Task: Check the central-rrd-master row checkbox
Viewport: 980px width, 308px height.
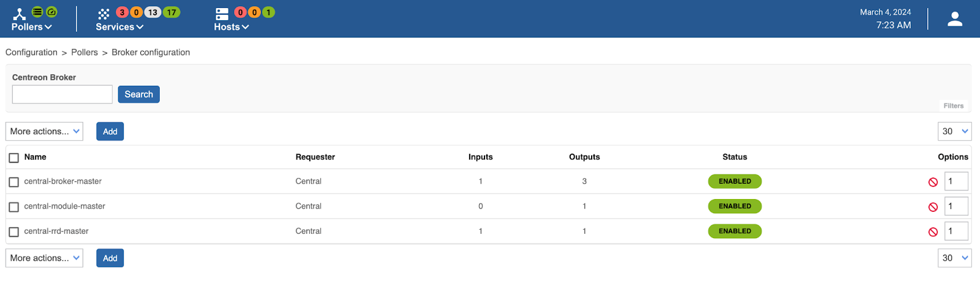Action: (x=14, y=232)
